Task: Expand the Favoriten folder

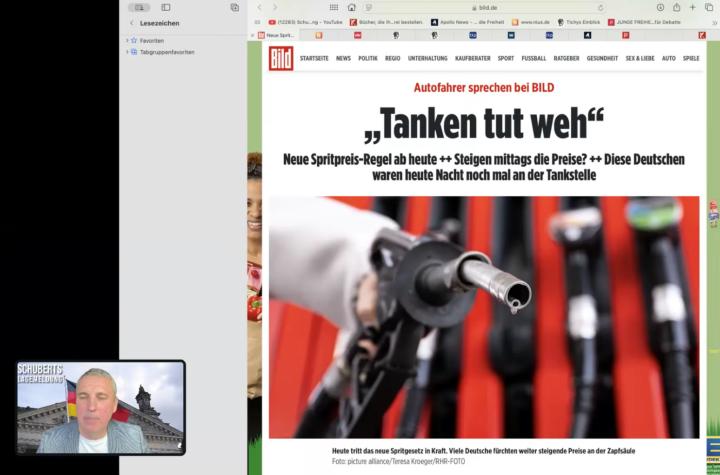Action: 127,41
